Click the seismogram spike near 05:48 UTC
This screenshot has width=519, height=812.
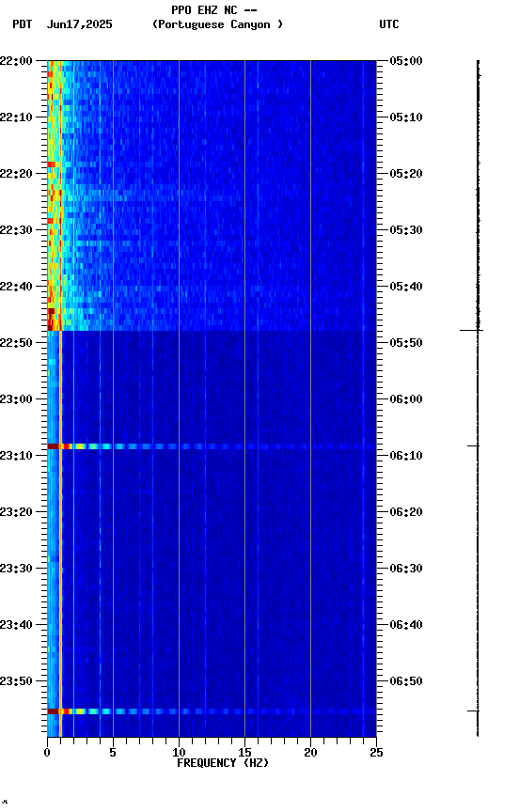471,330
